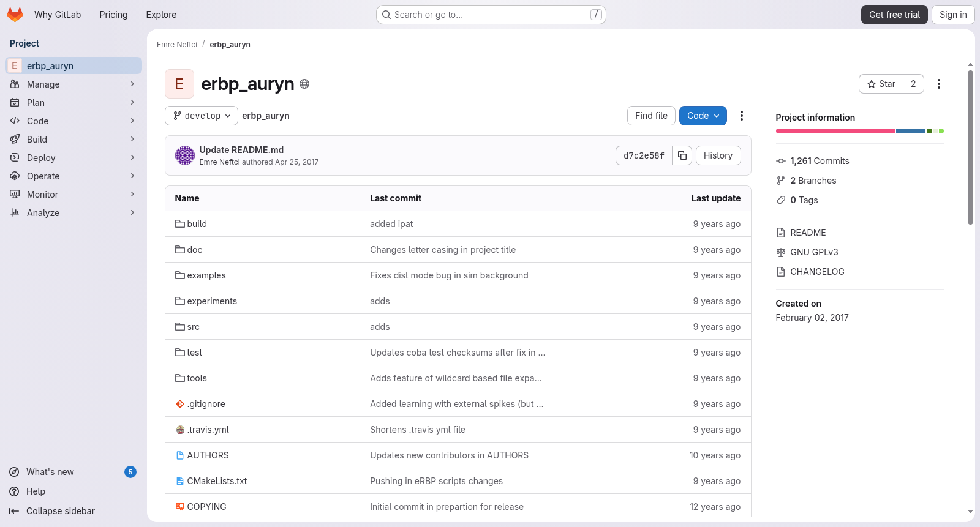Click the src folder icon
This screenshot has height=527, width=980.
(x=180, y=327)
